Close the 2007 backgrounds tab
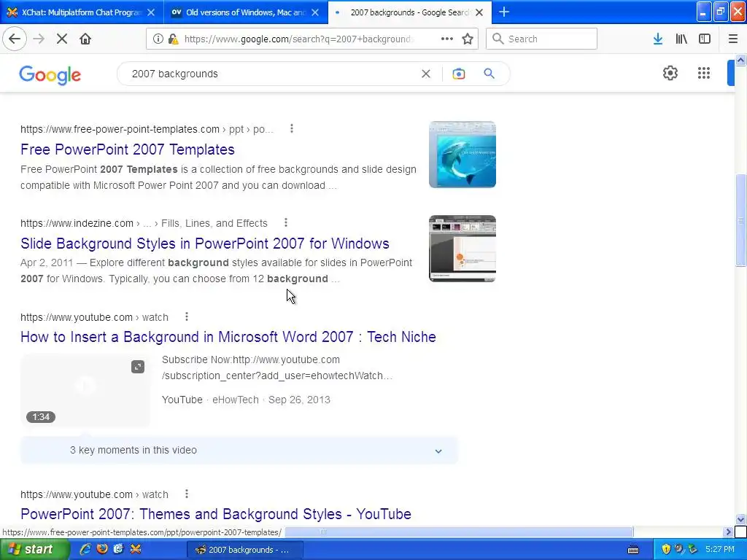Image resolution: width=747 pixels, height=560 pixels. click(x=480, y=12)
